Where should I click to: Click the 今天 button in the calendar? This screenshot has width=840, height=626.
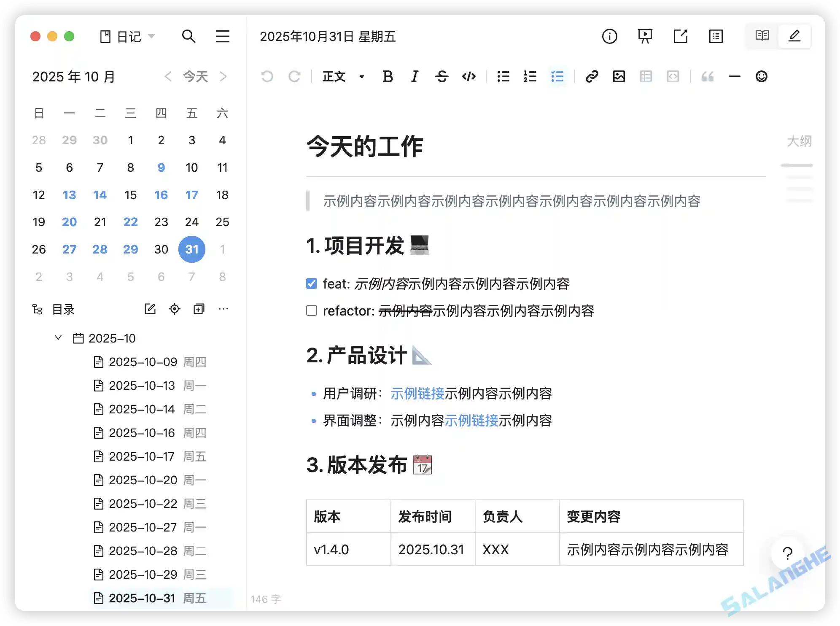click(195, 76)
